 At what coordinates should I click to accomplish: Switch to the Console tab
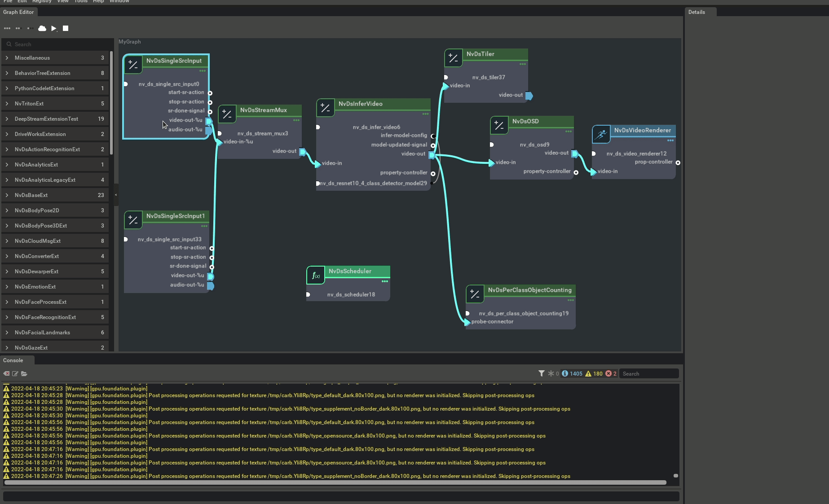click(x=13, y=360)
